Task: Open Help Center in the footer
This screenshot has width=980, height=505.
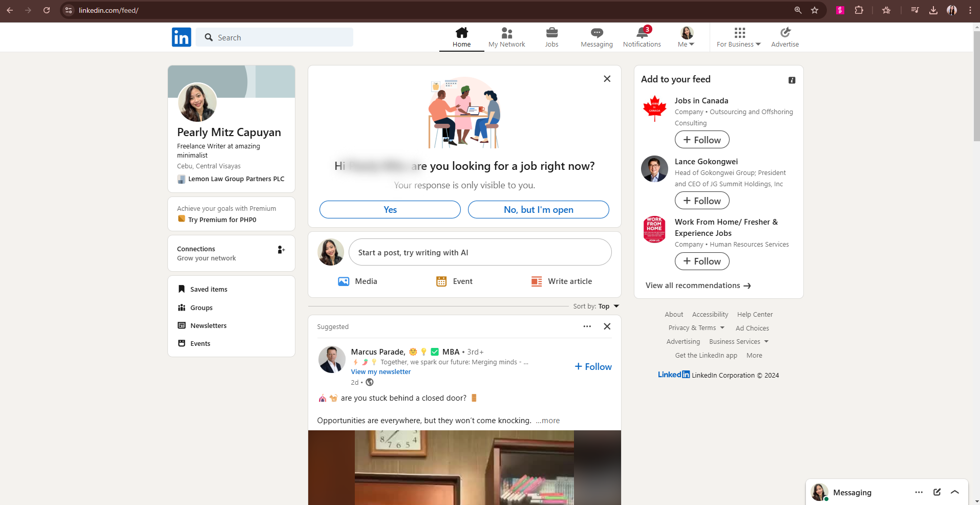Action: click(755, 315)
